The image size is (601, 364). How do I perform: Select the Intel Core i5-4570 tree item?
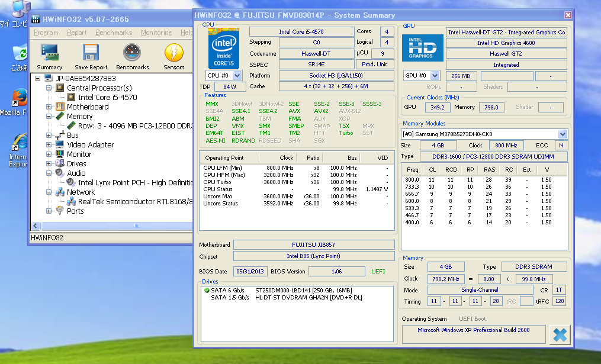pyautogui.click(x=107, y=98)
